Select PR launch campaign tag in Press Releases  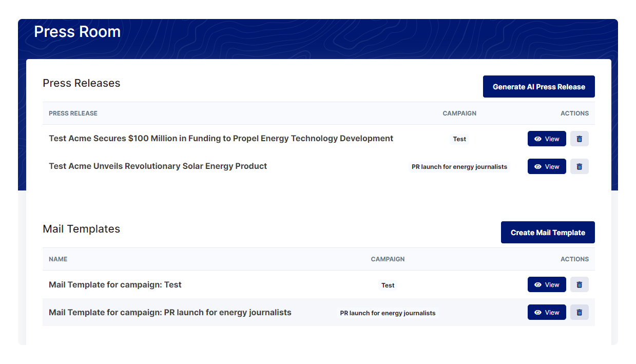point(459,167)
